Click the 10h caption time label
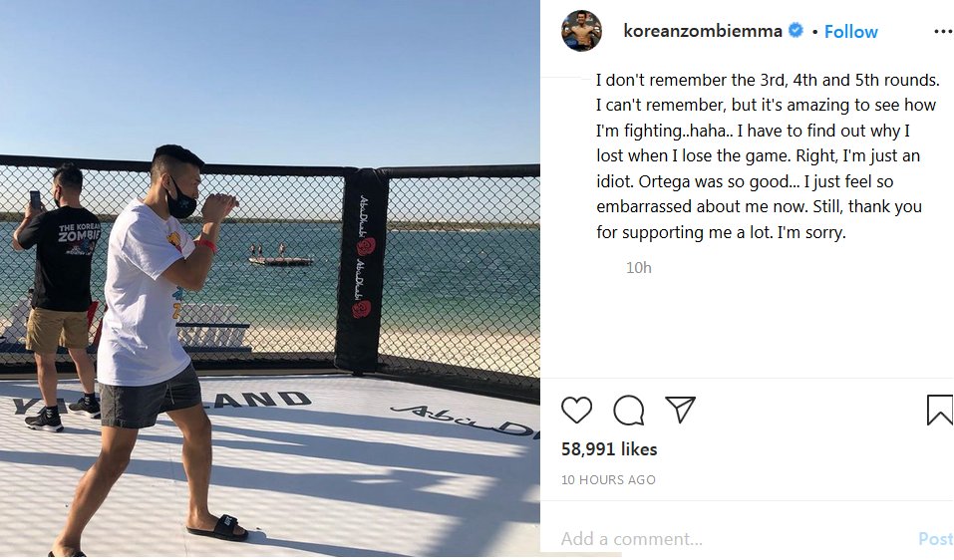 click(639, 267)
